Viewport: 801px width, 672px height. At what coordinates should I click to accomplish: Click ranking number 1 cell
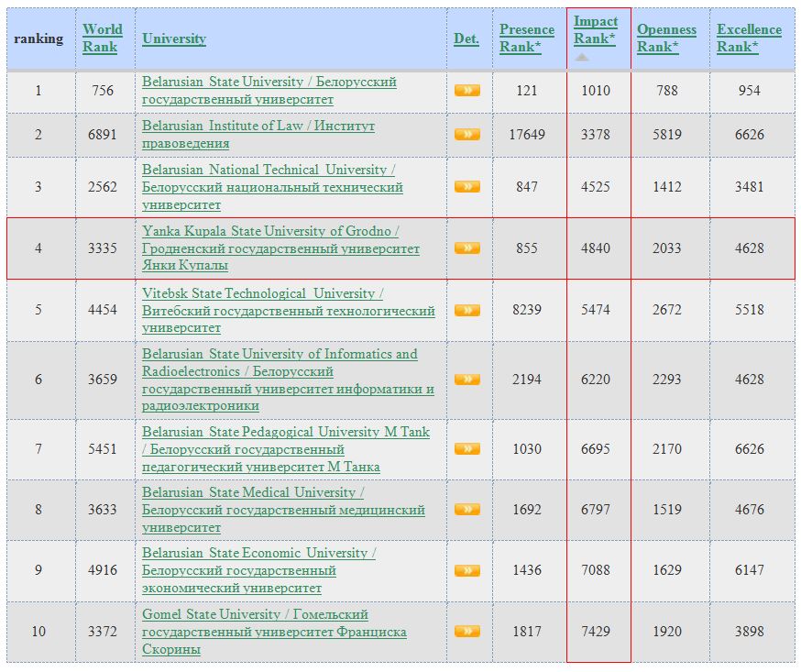pos(41,91)
